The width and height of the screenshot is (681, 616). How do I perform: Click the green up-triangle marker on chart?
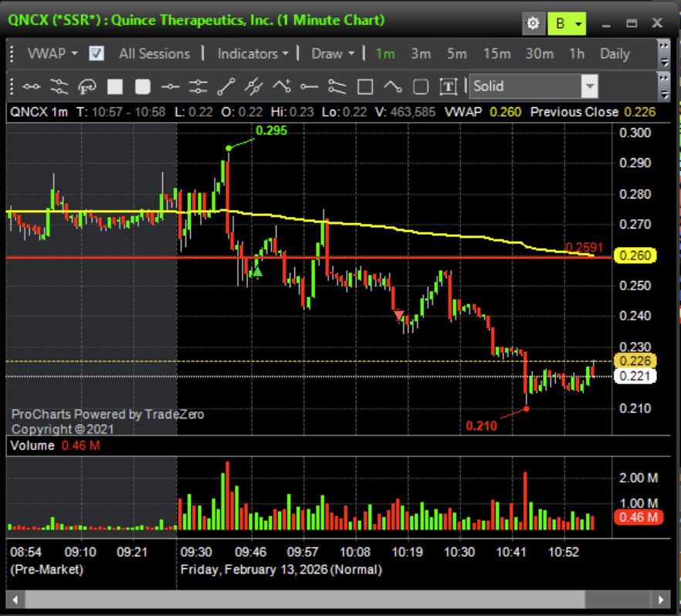pyautogui.click(x=258, y=272)
